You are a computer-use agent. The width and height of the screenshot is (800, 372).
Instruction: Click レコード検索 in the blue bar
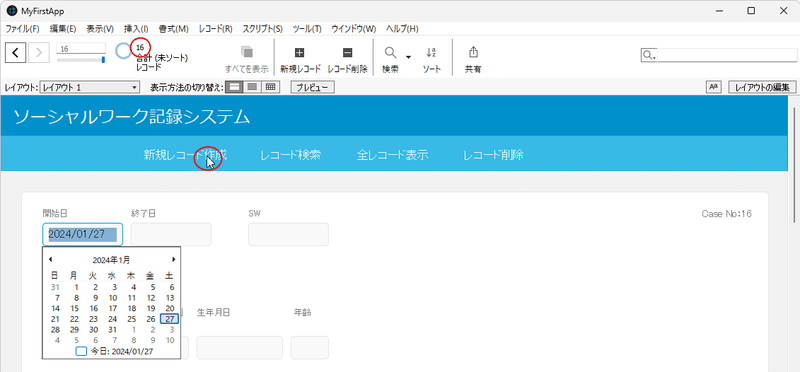click(x=290, y=155)
